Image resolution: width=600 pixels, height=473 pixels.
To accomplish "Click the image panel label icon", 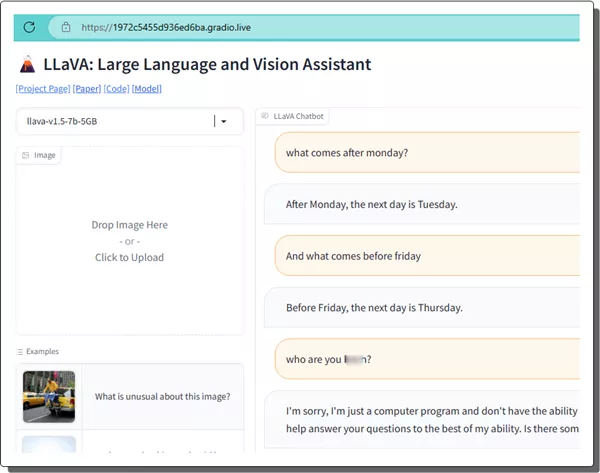I will point(26,155).
